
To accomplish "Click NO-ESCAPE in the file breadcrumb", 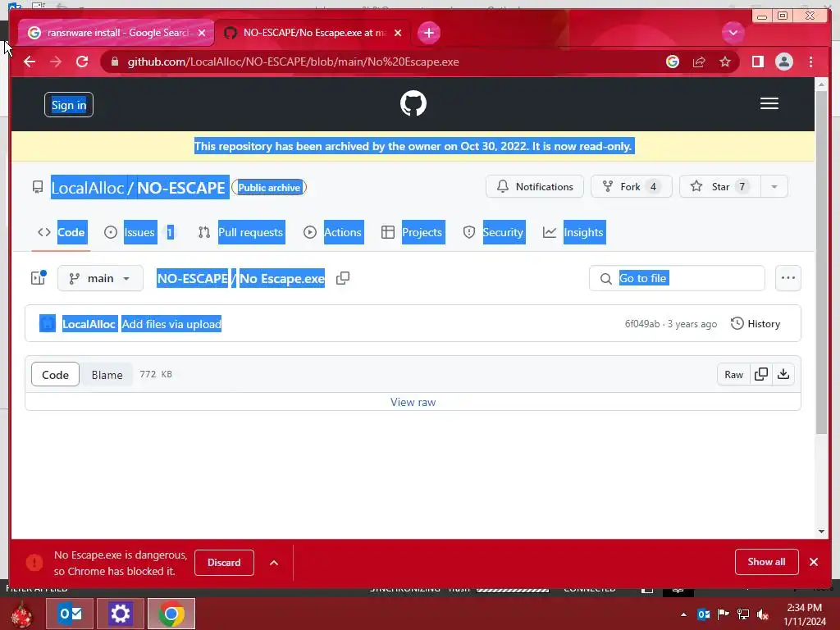I will 192,278.
